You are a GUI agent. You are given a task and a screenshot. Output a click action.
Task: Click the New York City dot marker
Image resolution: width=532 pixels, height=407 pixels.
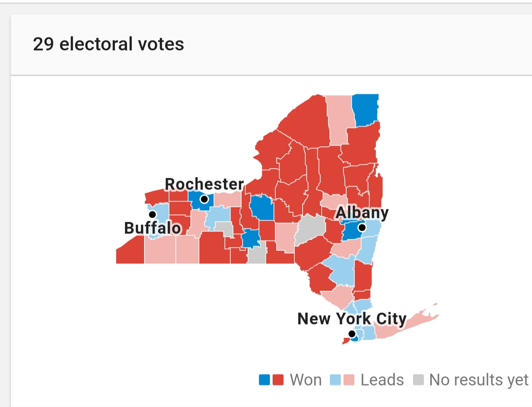click(352, 334)
